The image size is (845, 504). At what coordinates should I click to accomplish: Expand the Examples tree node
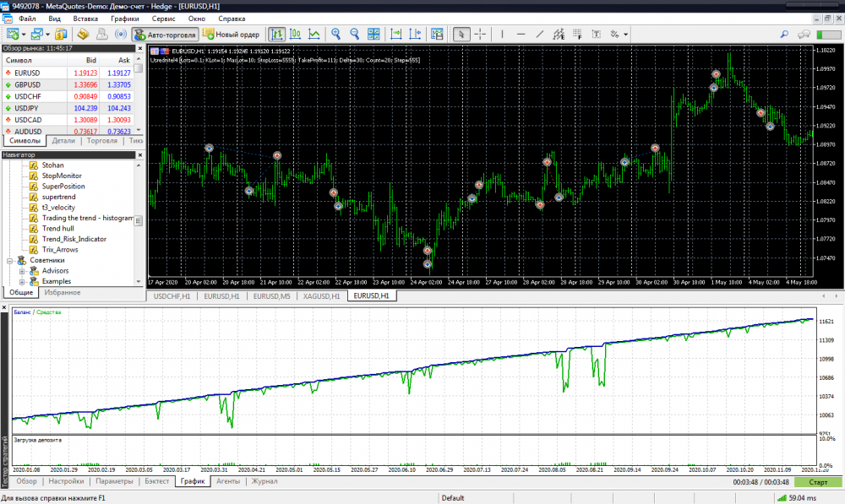22,282
